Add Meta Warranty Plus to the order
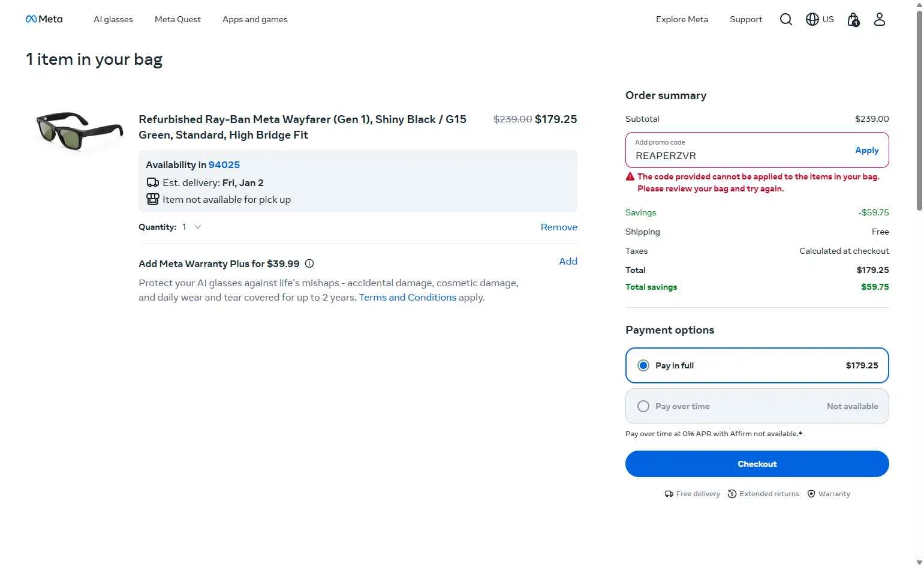Screen dimensions: 924x567 [x=568, y=261]
